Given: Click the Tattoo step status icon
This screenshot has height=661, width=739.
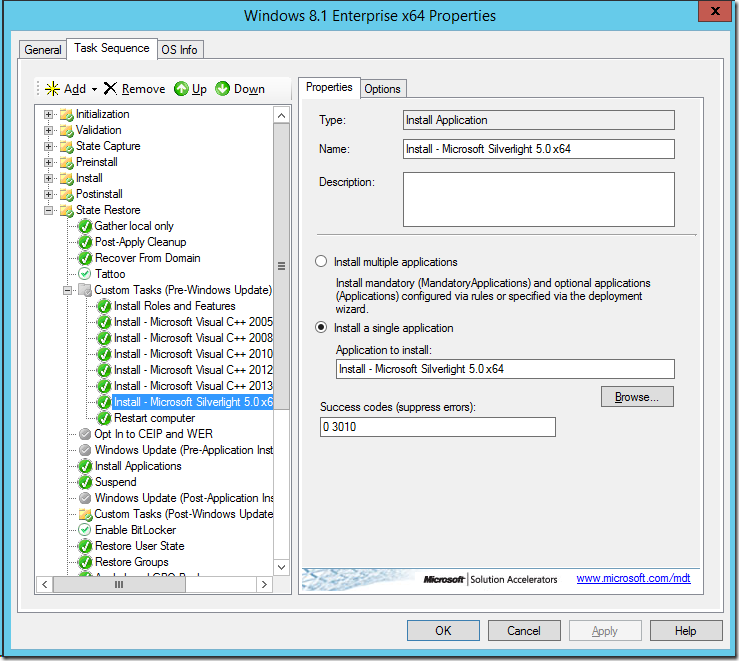Looking at the screenshot, I should tap(85, 274).
